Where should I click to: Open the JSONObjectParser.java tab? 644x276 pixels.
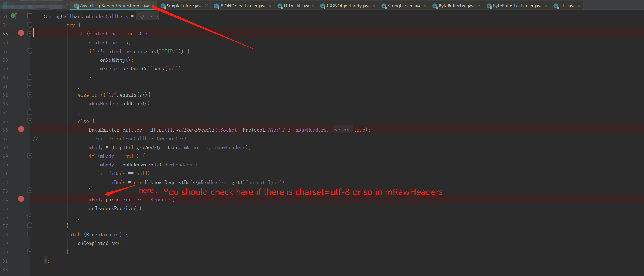243,6
